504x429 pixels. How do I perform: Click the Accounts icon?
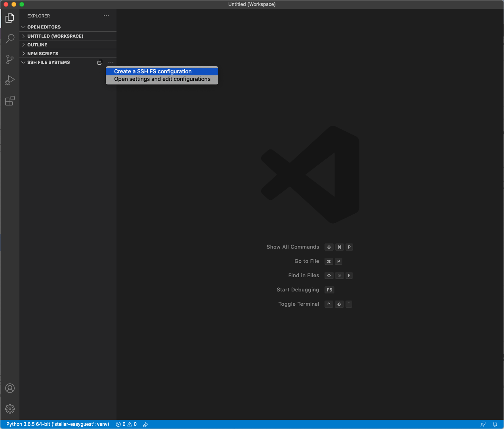pos(10,388)
